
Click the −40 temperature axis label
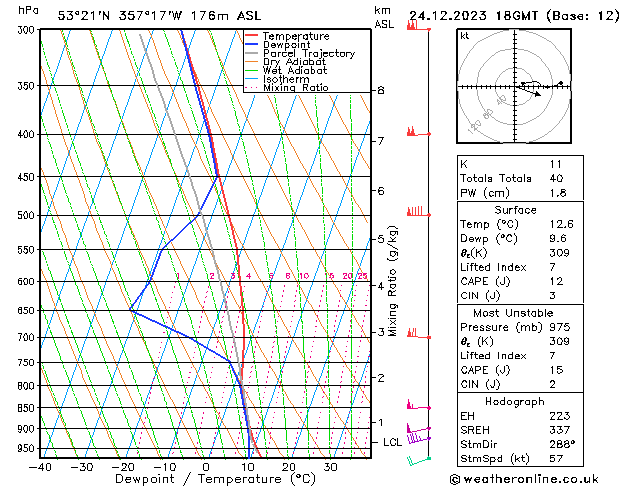[40, 467]
